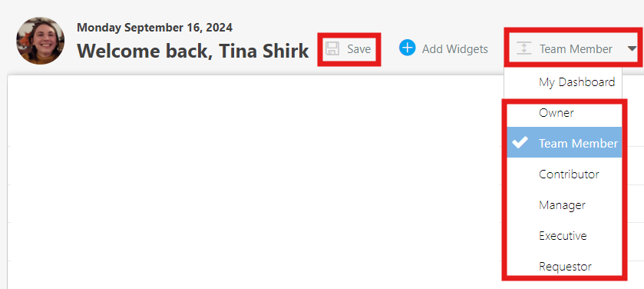Click the dropdown caret arrow
The height and width of the screenshot is (289, 644).
tap(632, 49)
